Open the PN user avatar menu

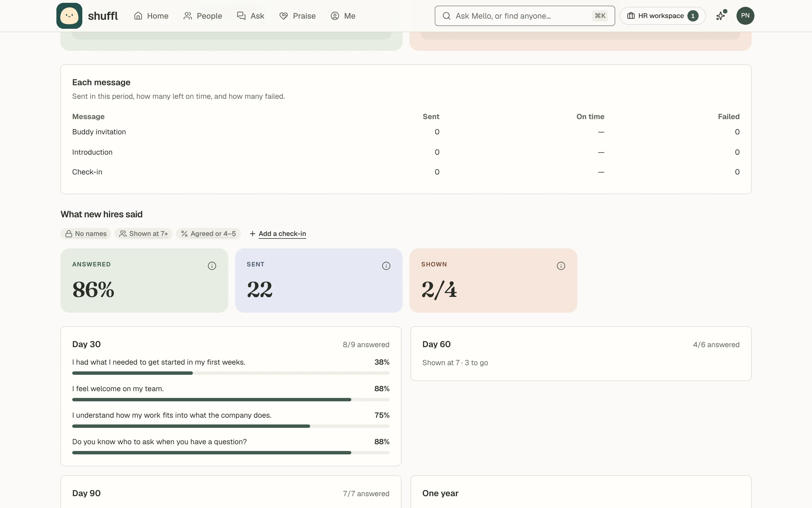(745, 16)
